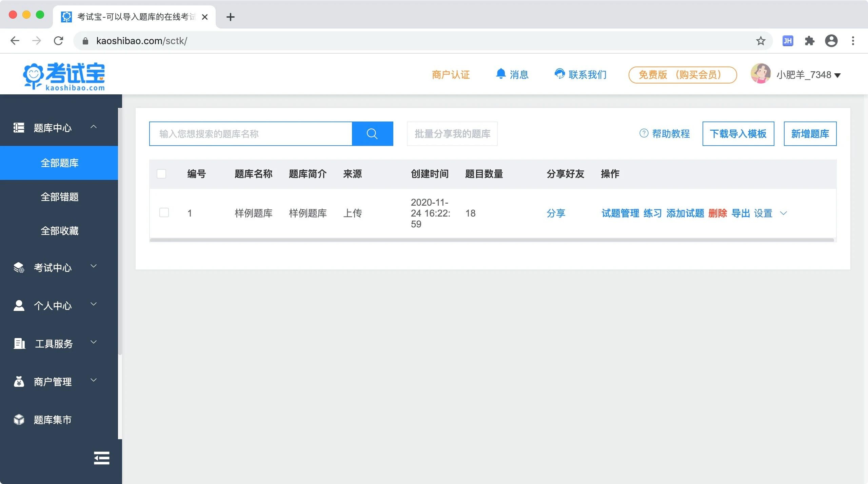The height and width of the screenshot is (484, 868).
Task: Click the table horizontal scrollbar
Action: [492, 240]
